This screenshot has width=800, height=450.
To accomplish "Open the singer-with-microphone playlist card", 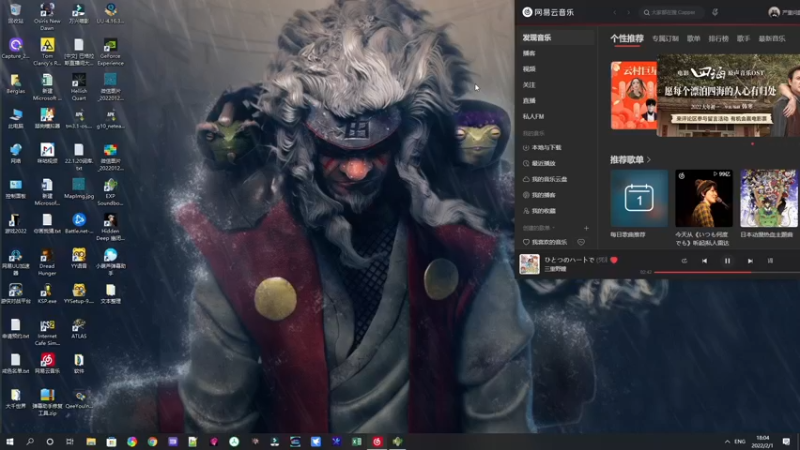I will [704, 198].
